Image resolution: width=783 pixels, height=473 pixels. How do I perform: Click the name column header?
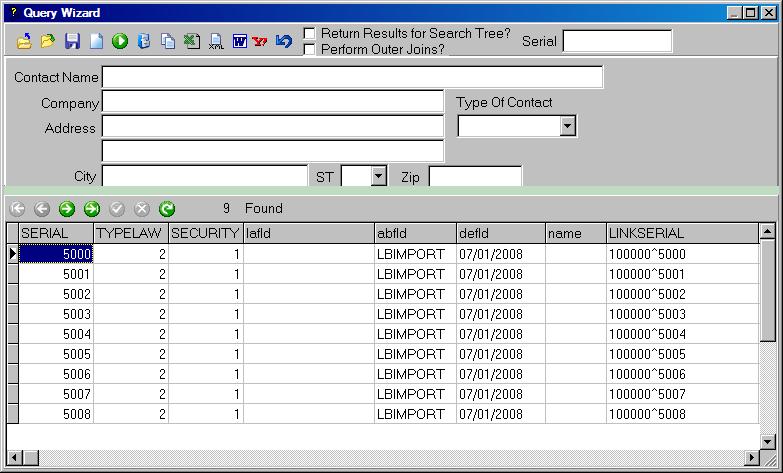575,233
